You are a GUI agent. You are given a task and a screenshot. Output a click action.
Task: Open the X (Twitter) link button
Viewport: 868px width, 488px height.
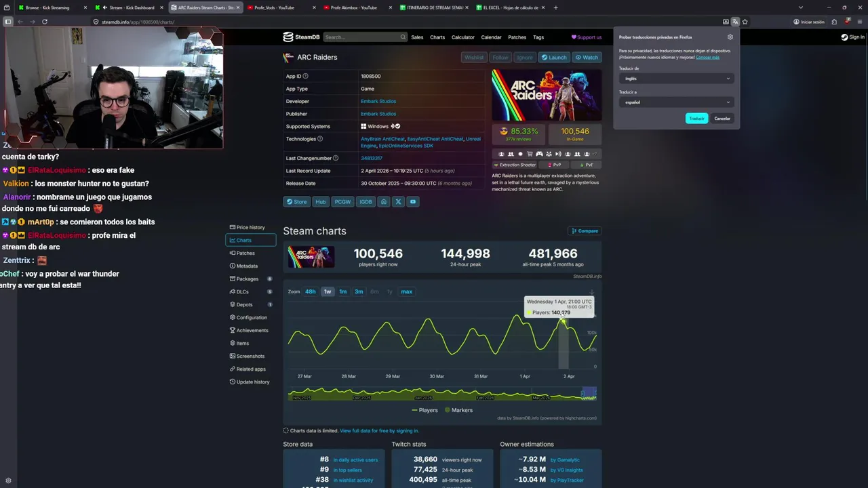(398, 201)
